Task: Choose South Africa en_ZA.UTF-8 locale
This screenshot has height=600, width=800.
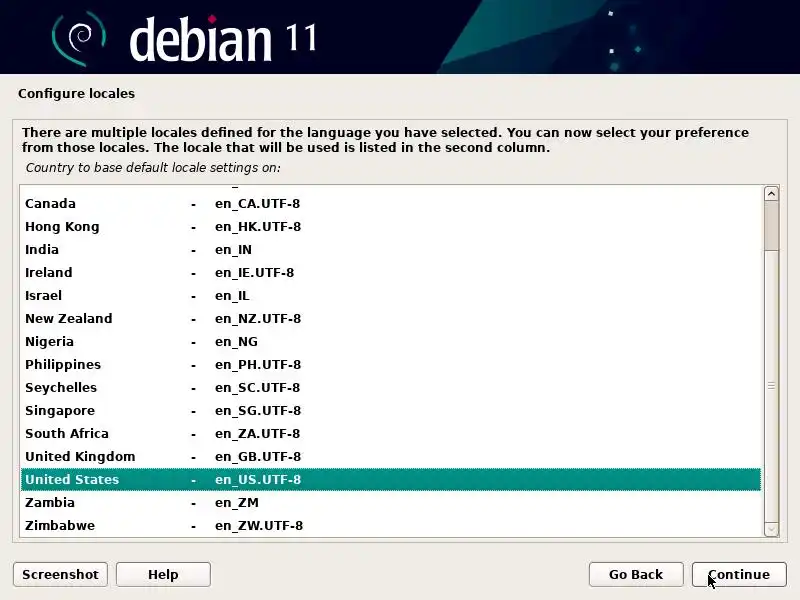Action: tap(391, 433)
